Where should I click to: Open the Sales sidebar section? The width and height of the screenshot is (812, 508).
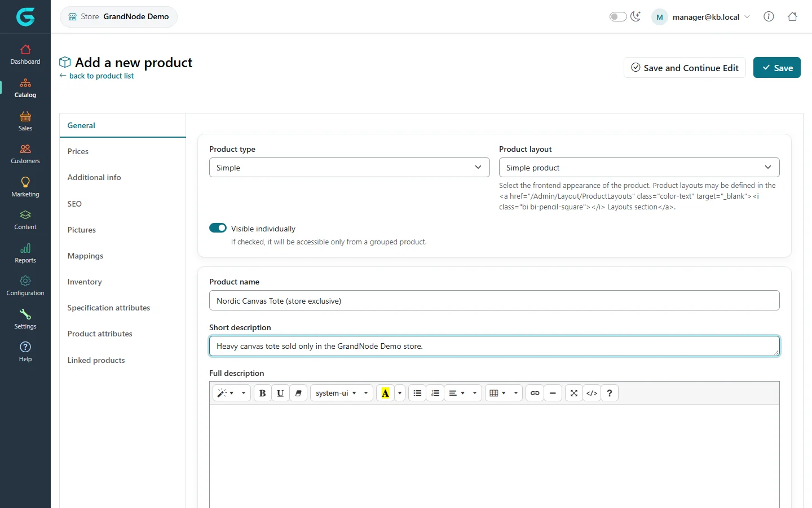(25, 121)
